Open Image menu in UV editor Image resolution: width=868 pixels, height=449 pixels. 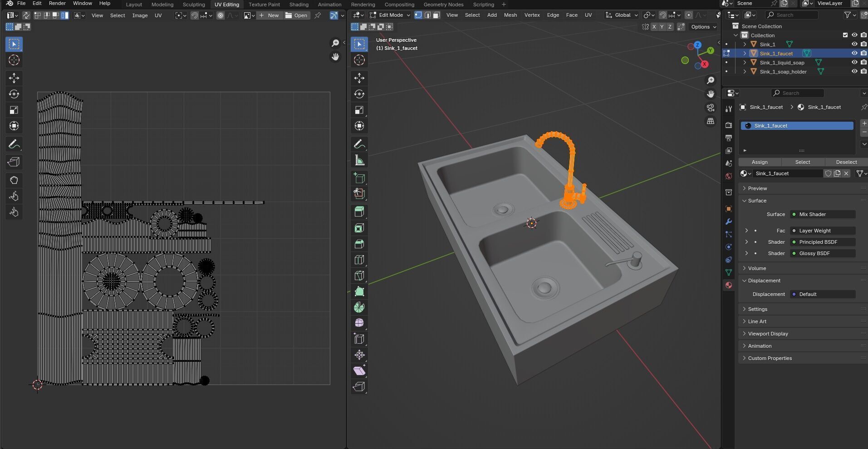(x=140, y=15)
